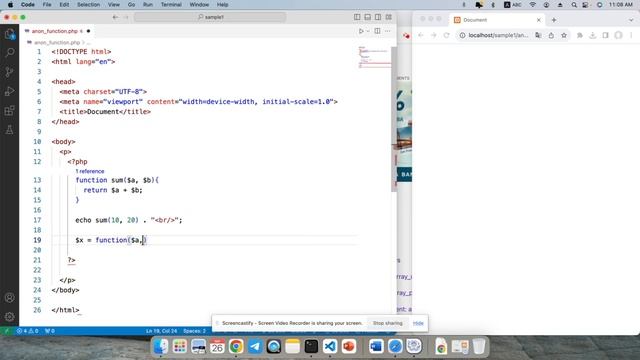Toggle VS Code primary side bar layout
640x360 pixels.
click(357, 17)
